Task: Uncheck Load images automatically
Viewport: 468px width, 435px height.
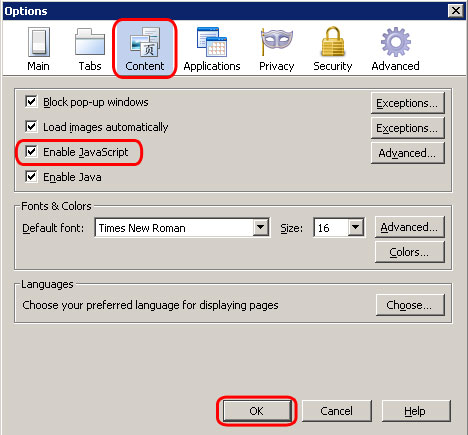Action: (31, 127)
